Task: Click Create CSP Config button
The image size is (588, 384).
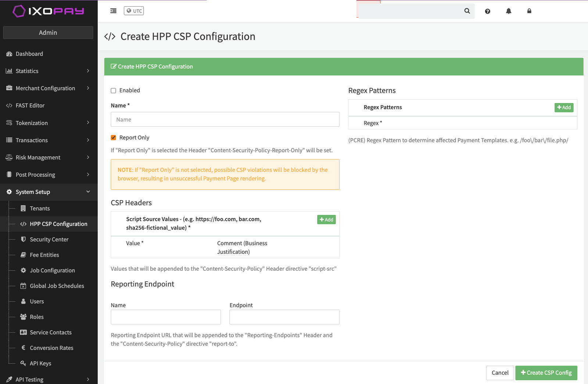Action: click(546, 373)
